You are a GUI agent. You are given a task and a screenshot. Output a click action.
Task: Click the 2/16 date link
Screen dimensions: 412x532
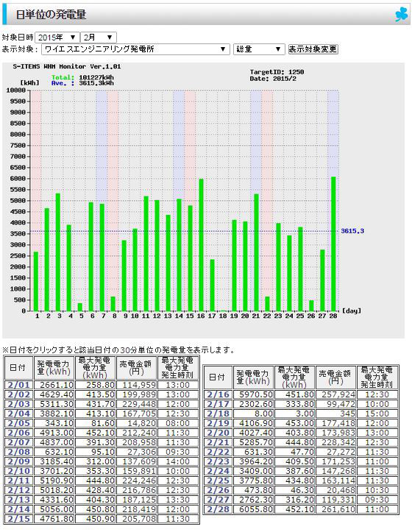219,394
